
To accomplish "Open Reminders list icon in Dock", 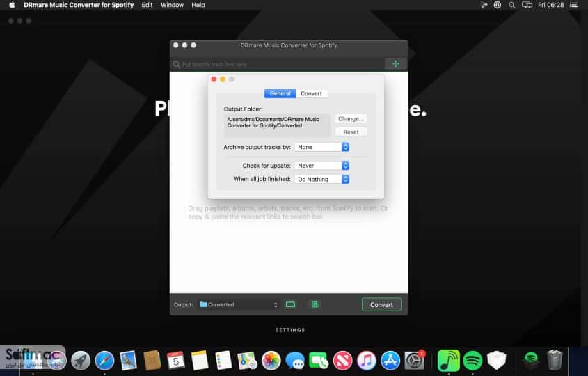I will pyautogui.click(x=223, y=361).
